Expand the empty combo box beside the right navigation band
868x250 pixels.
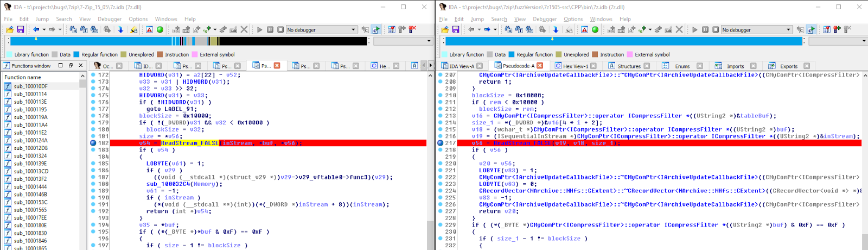[864, 41]
